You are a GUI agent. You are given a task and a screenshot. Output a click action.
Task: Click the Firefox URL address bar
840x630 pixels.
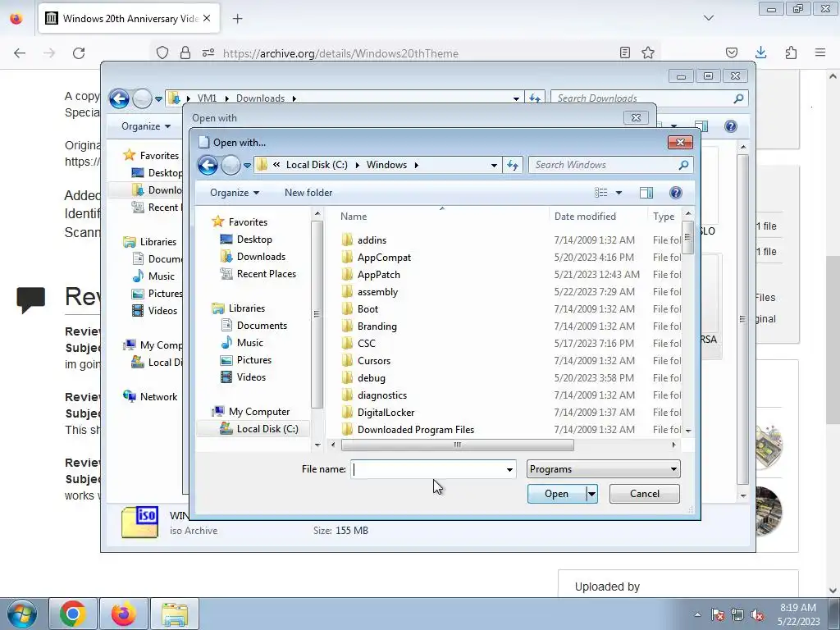click(340, 53)
